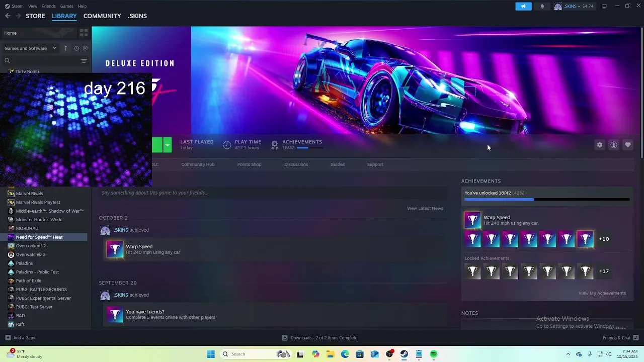Select Monster Hunter: World in the library list
The width and height of the screenshot is (644, 362).
[39, 220]
